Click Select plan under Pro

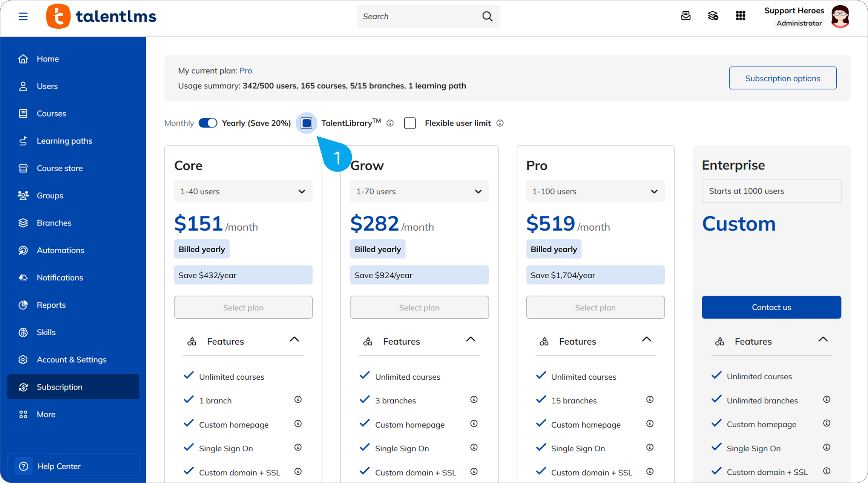click(x=595, y=307)
